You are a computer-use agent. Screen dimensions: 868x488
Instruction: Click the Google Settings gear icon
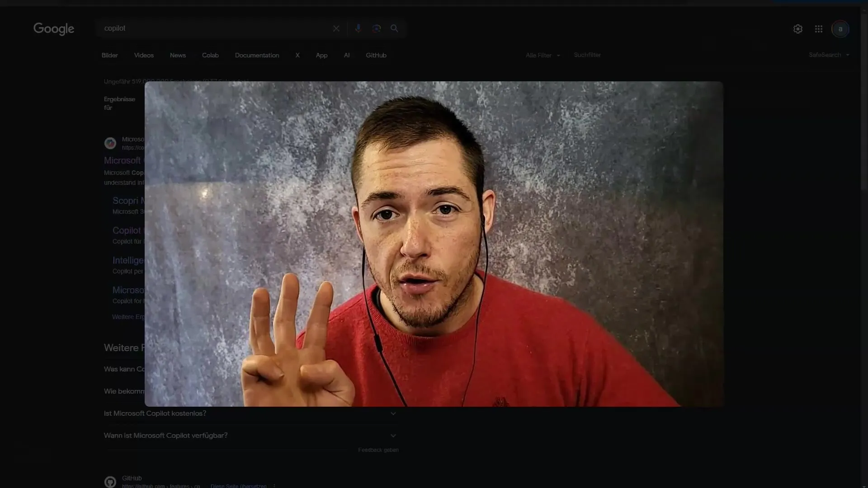[798, 28]
